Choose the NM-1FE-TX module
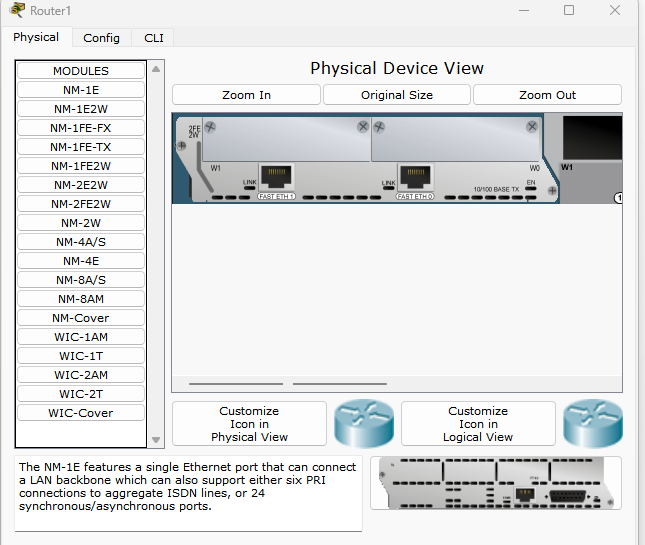Screen dimensions: 645x545 pyautogui.click(x=81, y=147)
